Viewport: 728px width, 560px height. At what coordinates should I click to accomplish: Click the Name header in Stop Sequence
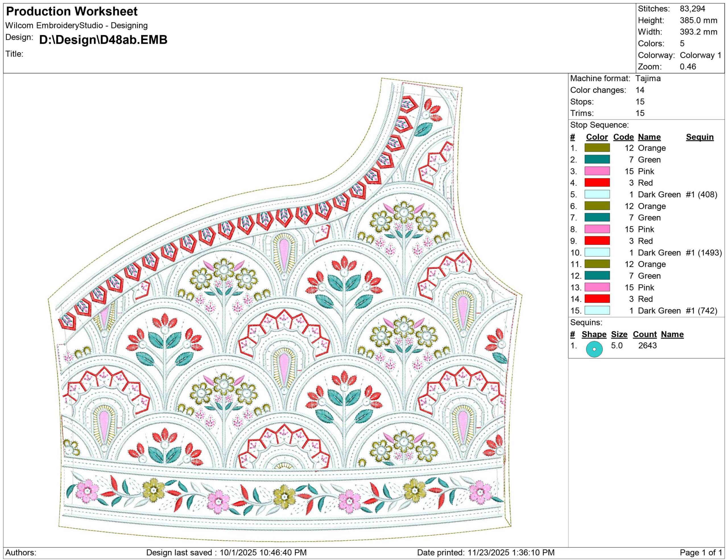(x=649, y=137)
